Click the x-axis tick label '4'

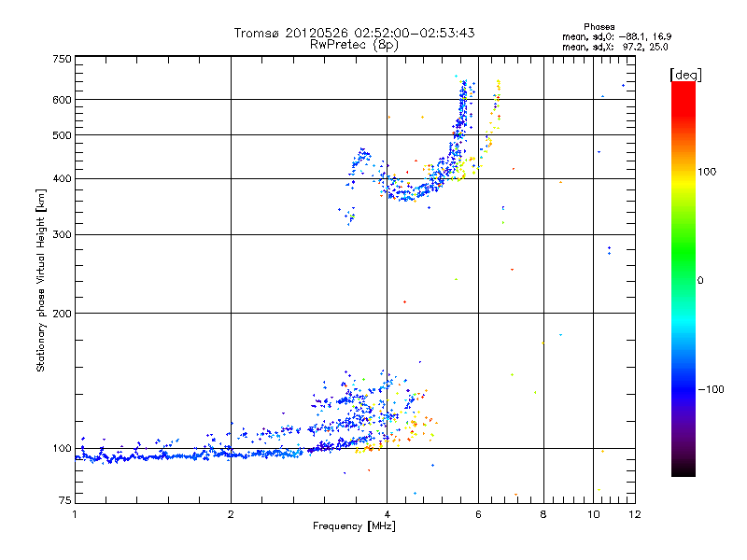pos(387,514)
